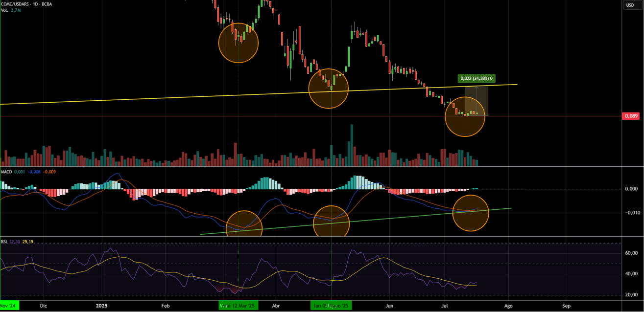The image size is (644, 312).
Task: Click rightmost orange circle in MACD pane
Action: [470, 213]
